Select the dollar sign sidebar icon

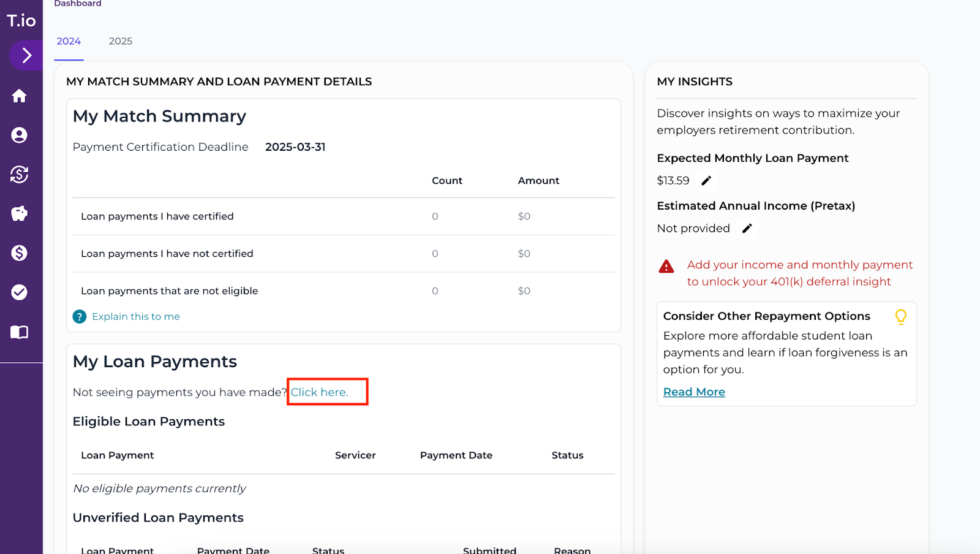click(20, 253)
